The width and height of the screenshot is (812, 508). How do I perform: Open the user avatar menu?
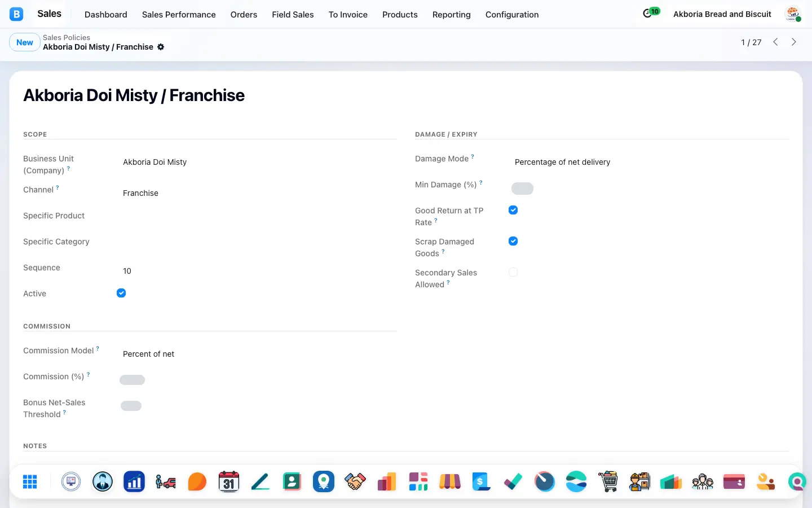point(793,14)
